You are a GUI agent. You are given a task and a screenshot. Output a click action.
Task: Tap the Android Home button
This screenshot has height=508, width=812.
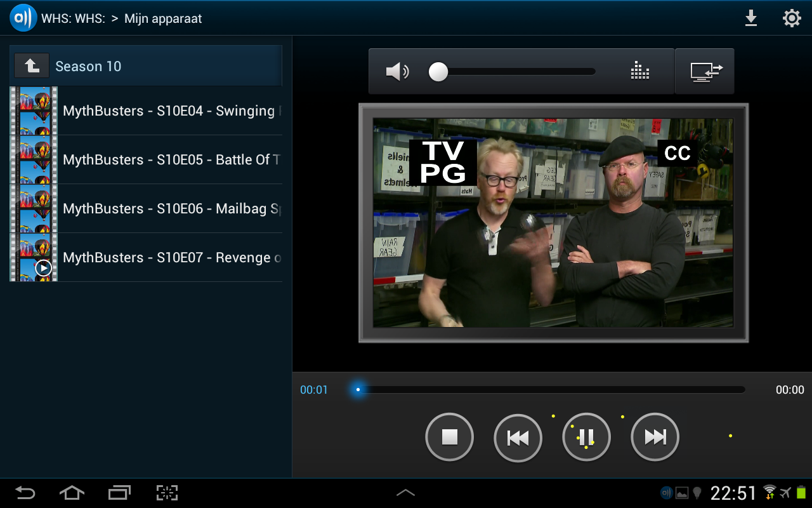click(72, 493)
